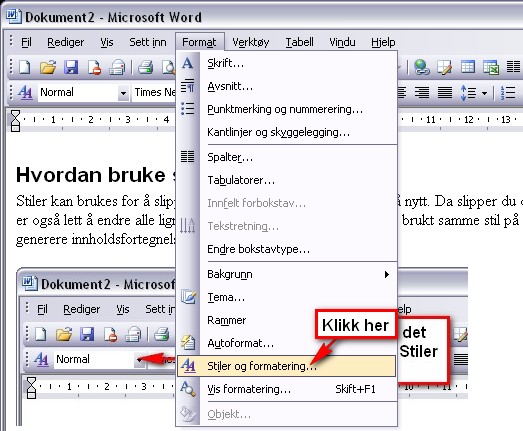Viewport: 523px width, 431px height.
Task: Click the Open folder toolbar icon
Action: [x=48, y=67]
